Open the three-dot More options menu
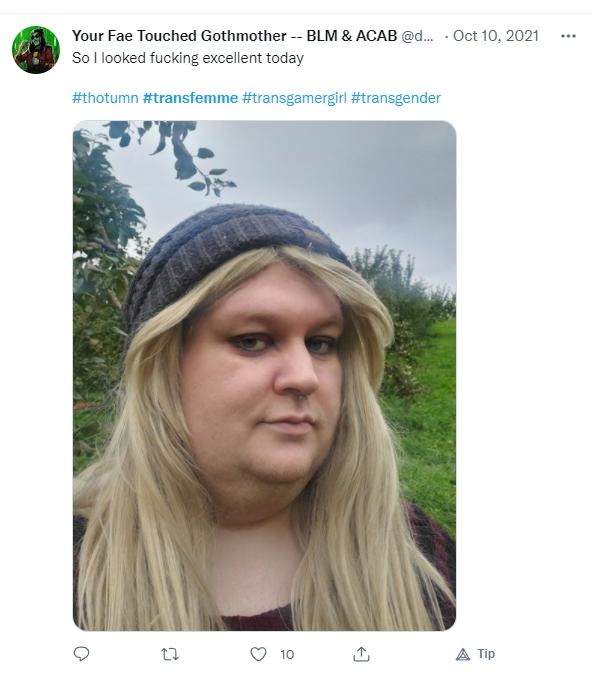 click(x=568, y=36)
